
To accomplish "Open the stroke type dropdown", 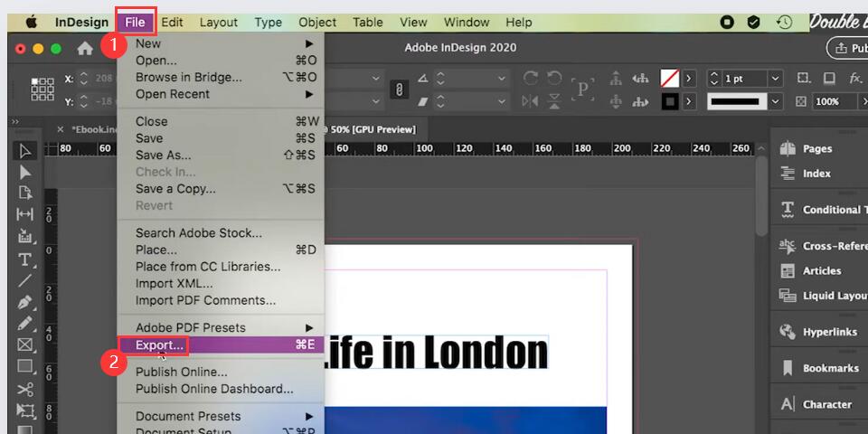I will pos(775,101).
